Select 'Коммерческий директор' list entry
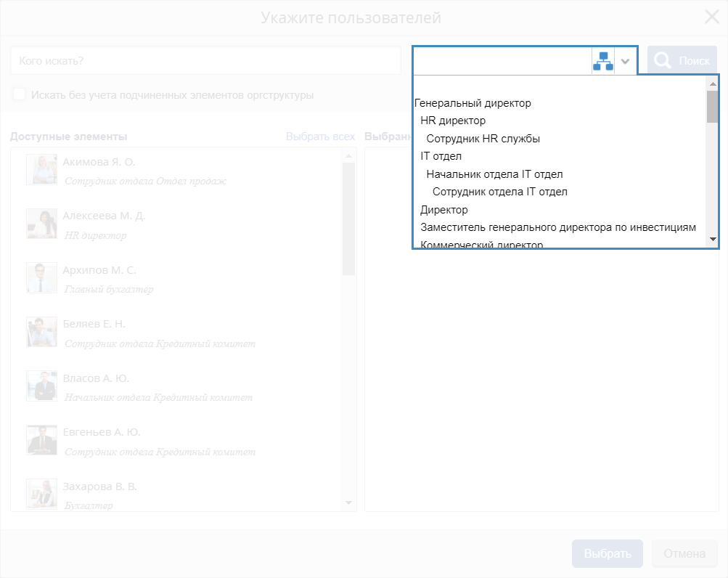The height and width of the screenshot is (578, 728). (x=481, y=245)
